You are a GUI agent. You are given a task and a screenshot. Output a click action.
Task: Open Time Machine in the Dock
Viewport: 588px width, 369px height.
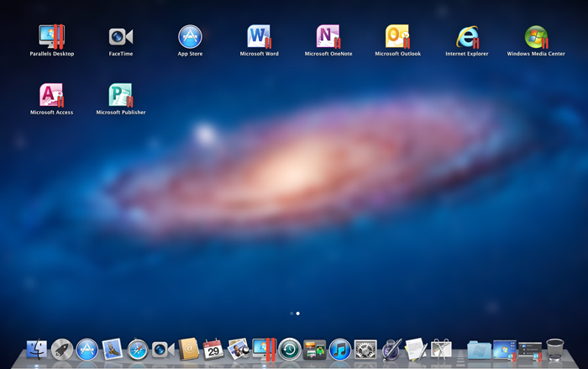290,350
